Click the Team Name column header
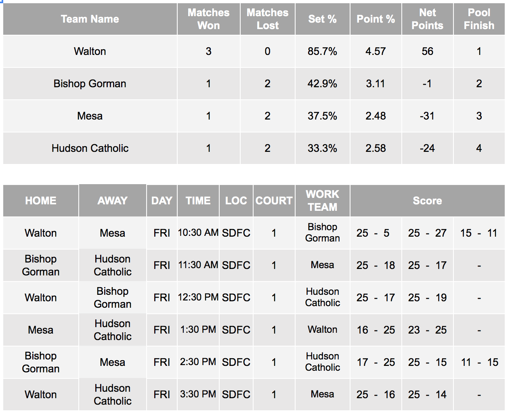The width and height of the screenshot is (512, 420). pos(90,19)
